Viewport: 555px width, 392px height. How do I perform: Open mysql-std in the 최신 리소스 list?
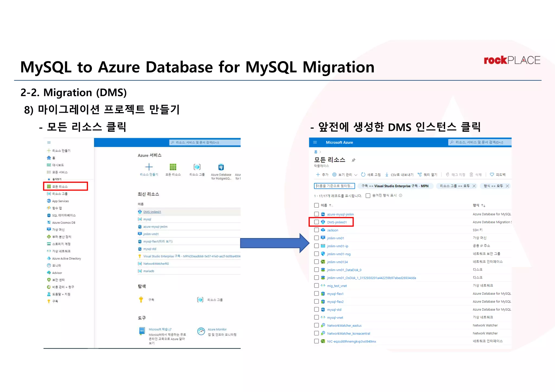coord(150,249)
